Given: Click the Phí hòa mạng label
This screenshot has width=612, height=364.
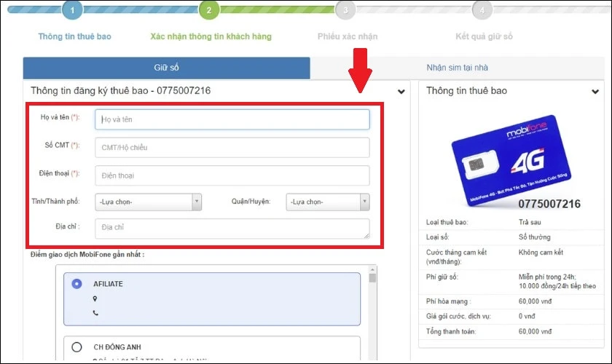Looking at the screenshot, I should point(449,301).
